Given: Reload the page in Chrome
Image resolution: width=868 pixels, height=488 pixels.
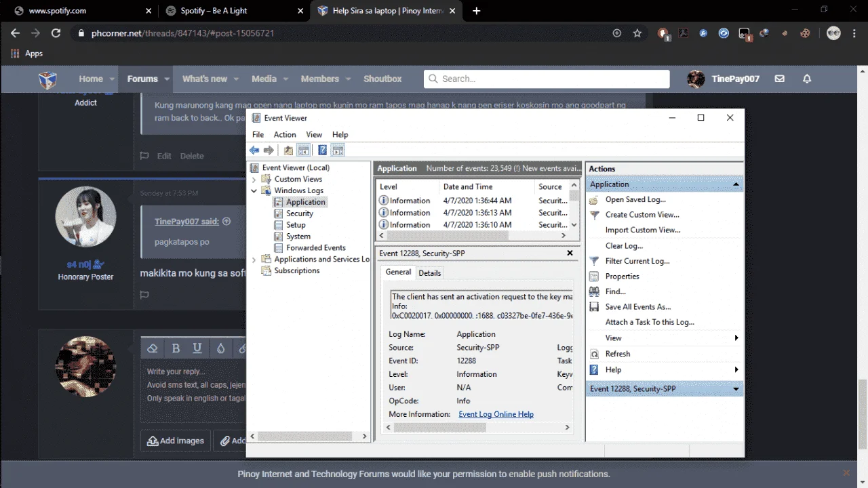Looking at the screenshot, I should (56, 33).
